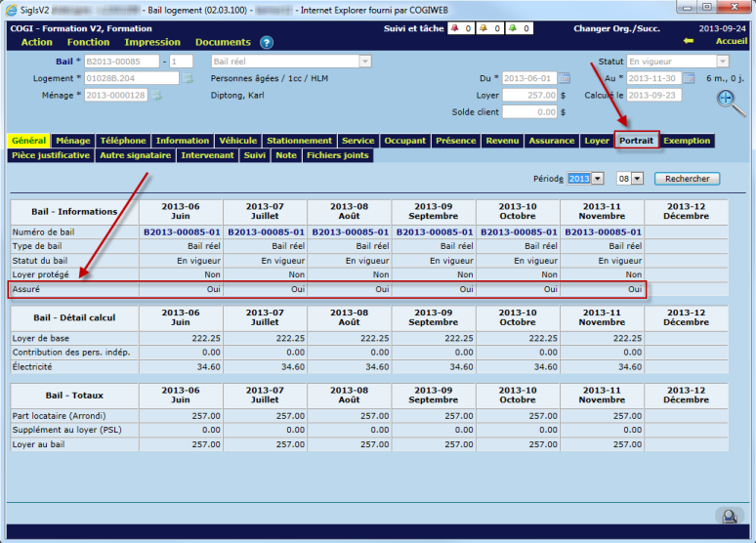
Task: Switch to the Portrait tab
Action: point(636,141)
